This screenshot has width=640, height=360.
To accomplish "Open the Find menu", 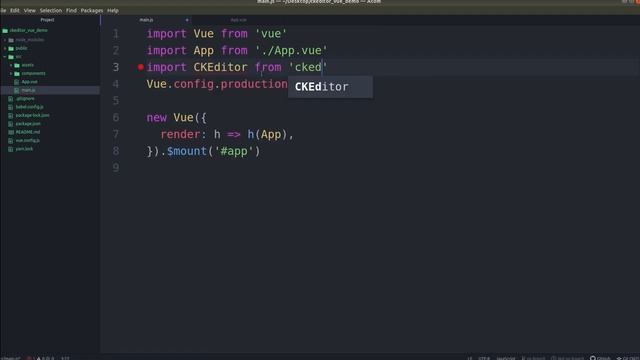I will pos(71,11).
